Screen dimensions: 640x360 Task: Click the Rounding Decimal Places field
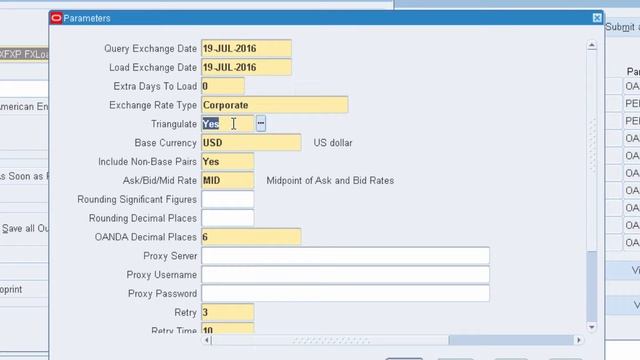tap(227, 218)
